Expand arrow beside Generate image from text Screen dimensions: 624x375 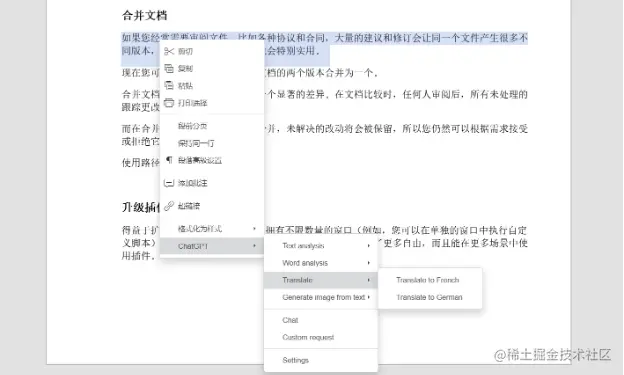tap(369, 297)
